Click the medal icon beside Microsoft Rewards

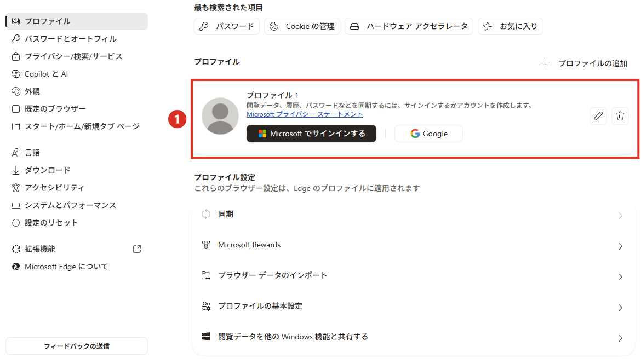coord(206,245)
